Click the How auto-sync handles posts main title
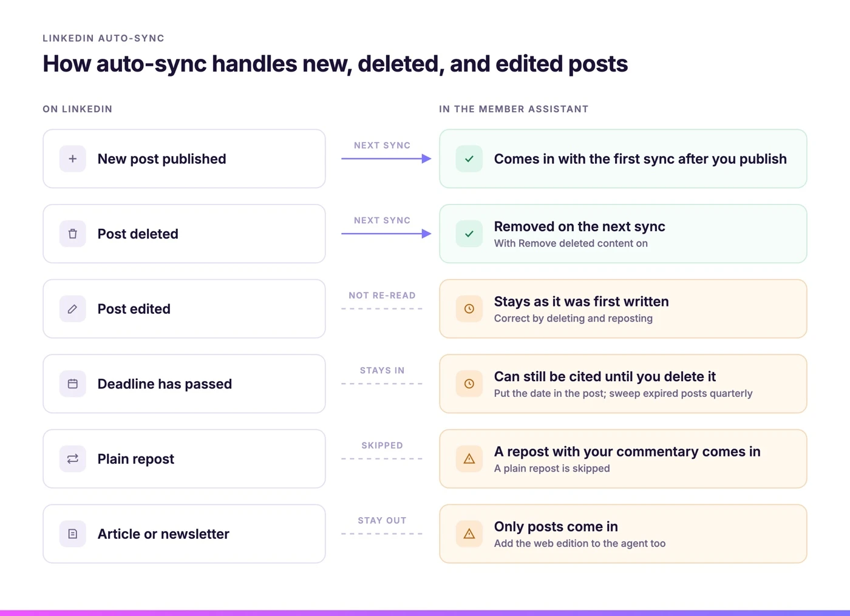This screenshot has width=850, height=616. [335, 64]
